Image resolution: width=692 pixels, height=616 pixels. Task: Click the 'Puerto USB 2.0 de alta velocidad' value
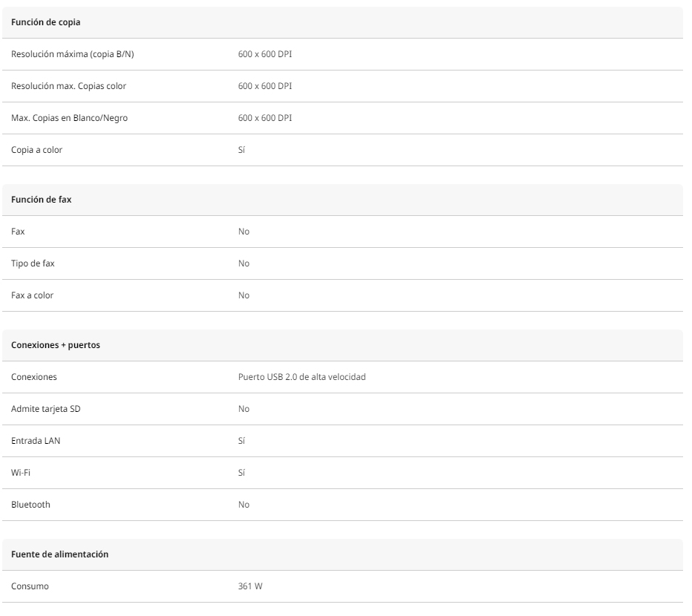[x=302, y=377]
